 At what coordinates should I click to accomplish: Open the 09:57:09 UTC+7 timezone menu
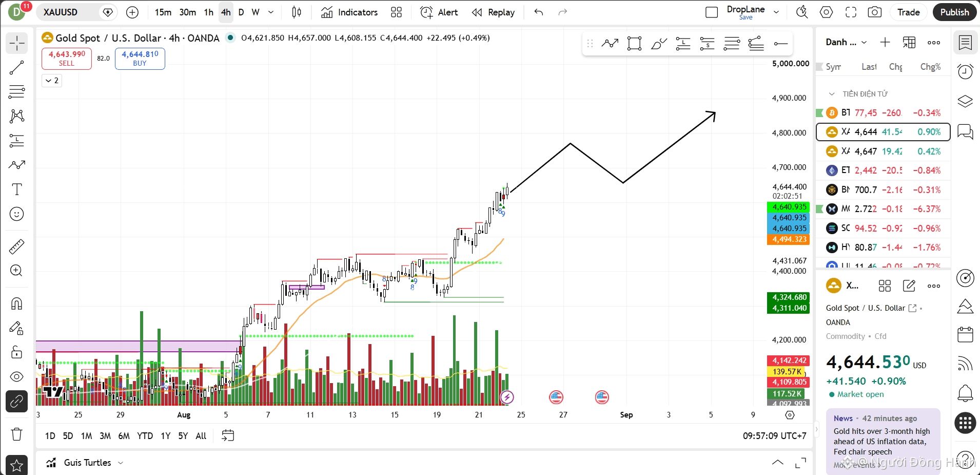[x=774, y=436]
